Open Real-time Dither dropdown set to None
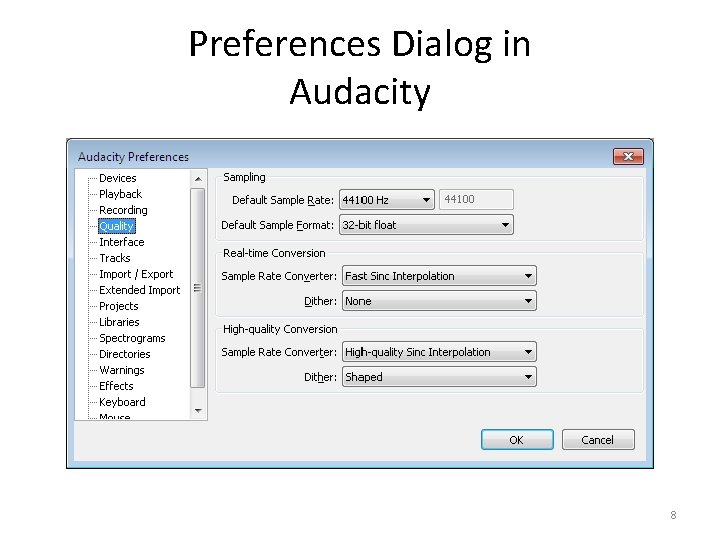Image resolution: width=720 pixels, height=540 pixels. (x=439, y=301)
